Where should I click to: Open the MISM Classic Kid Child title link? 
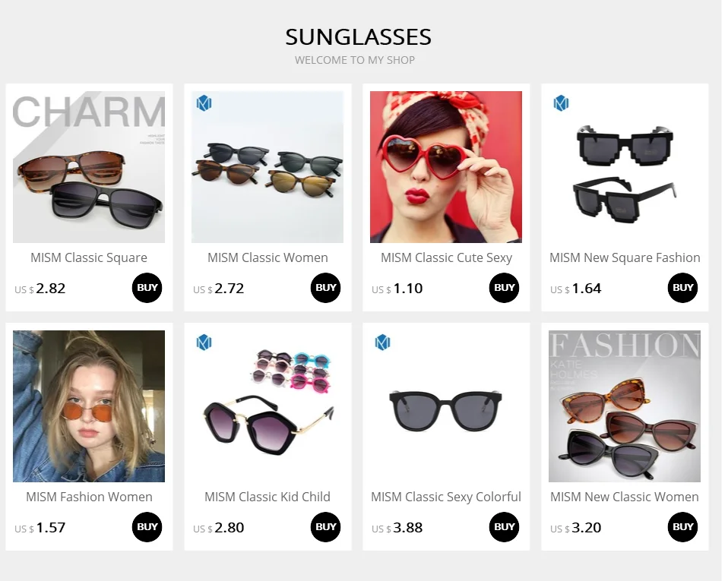pos(267,497)
